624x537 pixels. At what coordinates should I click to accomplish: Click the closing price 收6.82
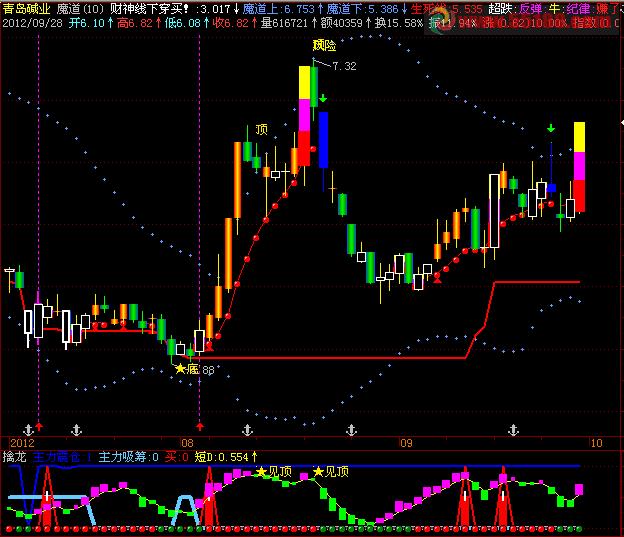pyautogui.click(x=230, y=23)
